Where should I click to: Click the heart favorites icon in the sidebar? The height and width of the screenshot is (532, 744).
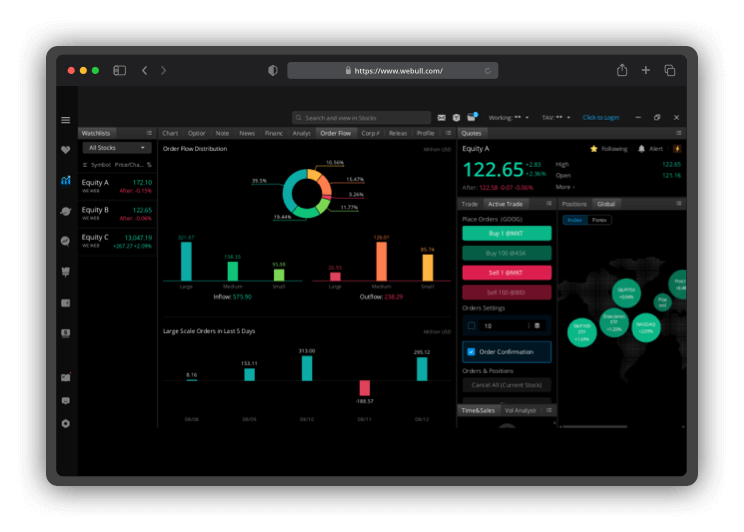click(x=66, y=150)
